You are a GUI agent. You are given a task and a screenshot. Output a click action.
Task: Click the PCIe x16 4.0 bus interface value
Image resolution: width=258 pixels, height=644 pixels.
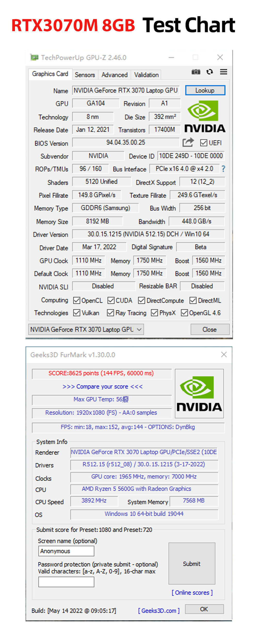click(x=184, y=169)
